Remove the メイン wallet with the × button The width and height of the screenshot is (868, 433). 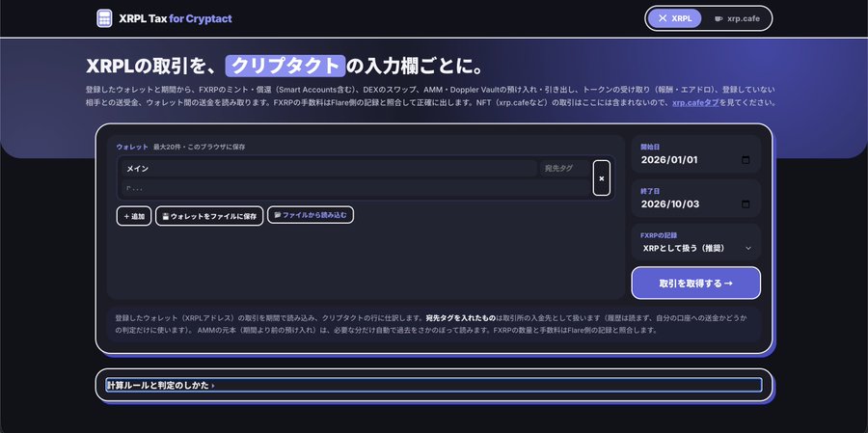point(602,178)
